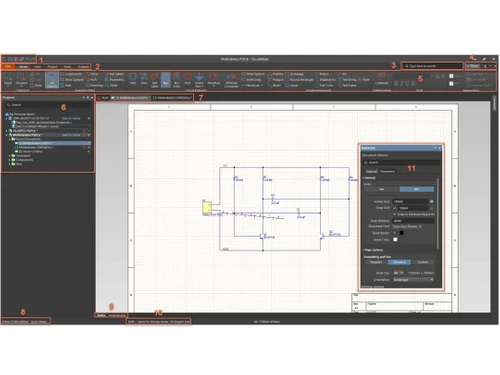Open the File ribbon tab
This screenshot has width=500, height=375.
[x=7, y=66]
